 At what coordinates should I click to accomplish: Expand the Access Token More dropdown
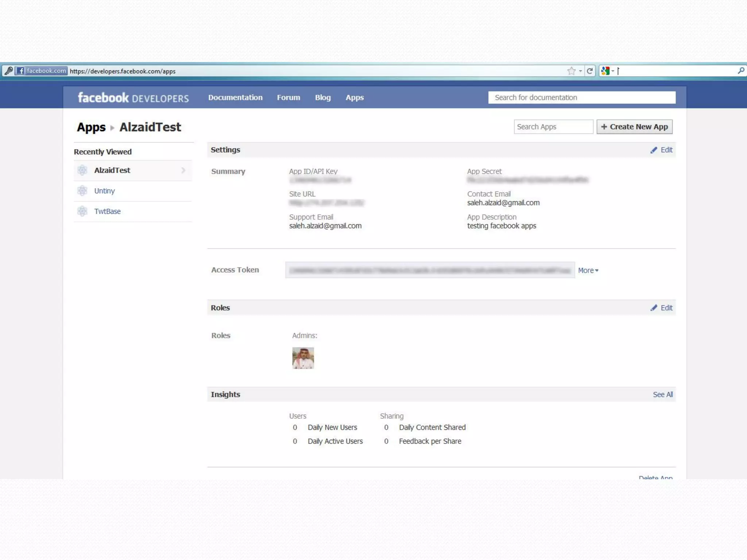click(x=588, y=270)
